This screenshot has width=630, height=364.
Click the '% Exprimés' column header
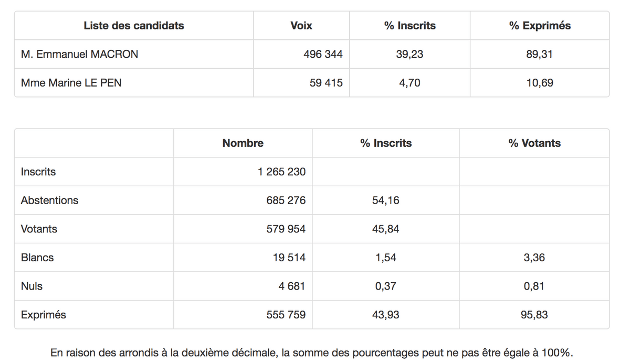pyautogui.click(x=540, y=26)
